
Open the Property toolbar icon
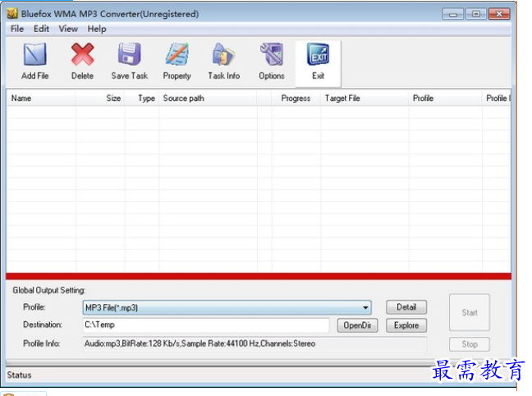click(177, 54)
